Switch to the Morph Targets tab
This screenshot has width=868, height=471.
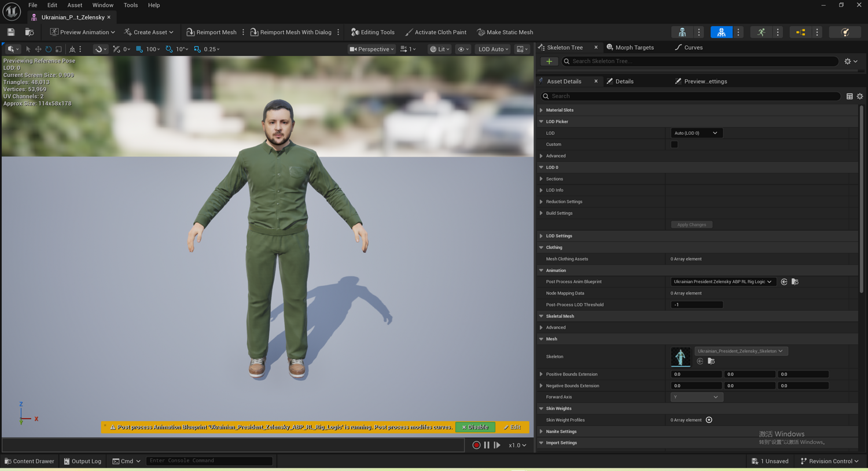click(x=630, y=47)
